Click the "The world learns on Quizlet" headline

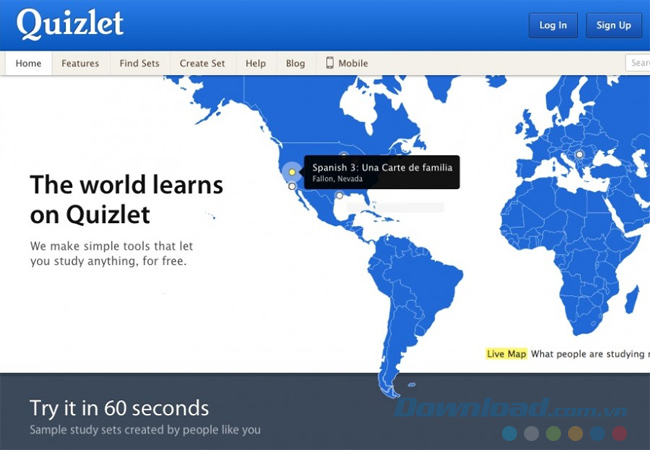pyautogui.click(x=126, y=199)
